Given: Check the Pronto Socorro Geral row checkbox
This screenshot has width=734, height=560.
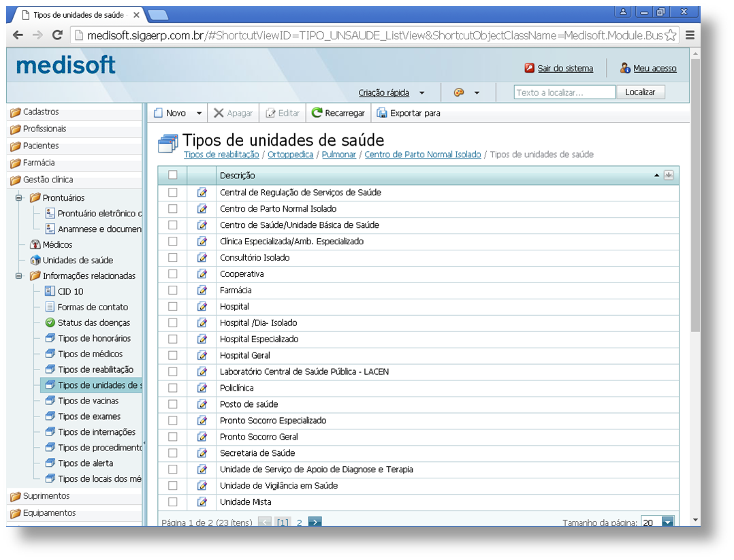Looking at the screenshot, I should tap(173, 436).
